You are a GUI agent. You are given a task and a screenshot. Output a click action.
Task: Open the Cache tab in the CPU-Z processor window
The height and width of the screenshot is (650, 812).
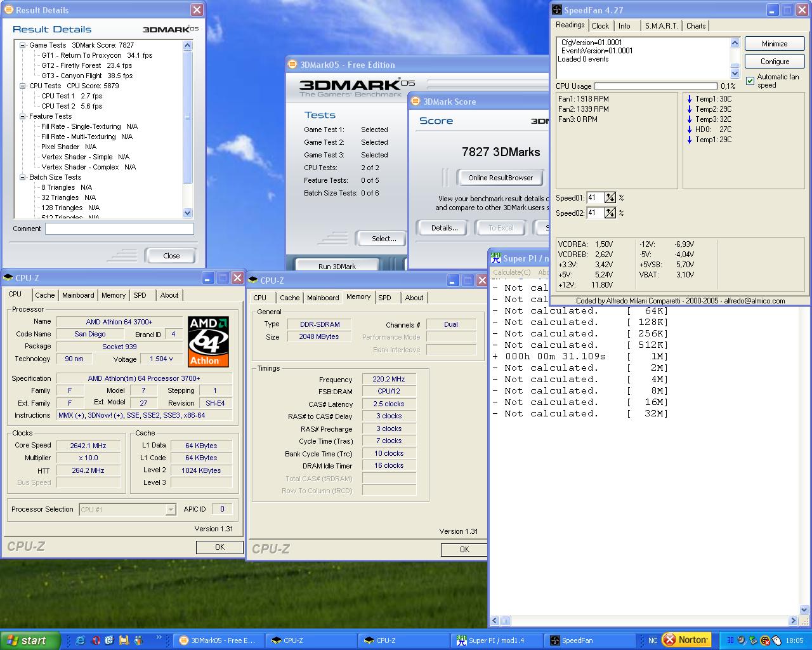click(x=45, y=295)
